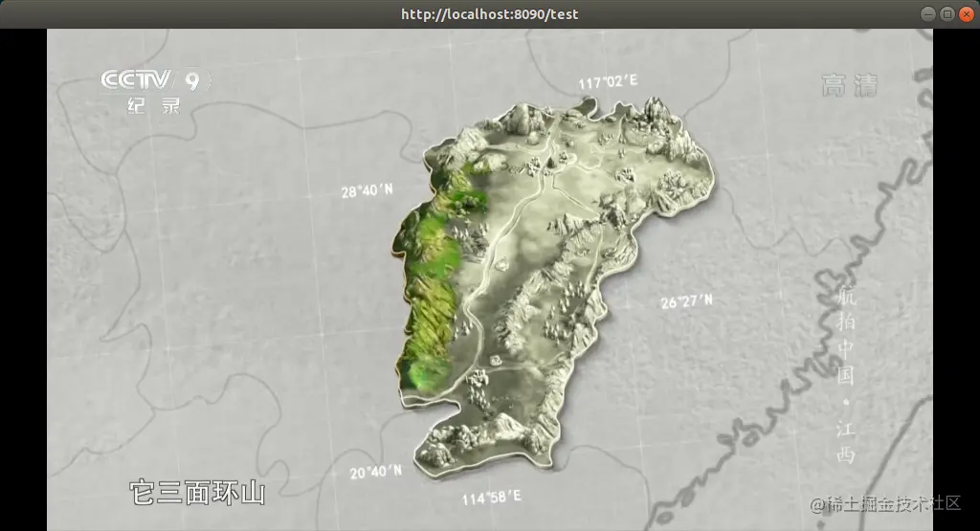Click the 26°27′N latitude label
The image size is (980, 531).
pyautogui.click(x=686, y=301)
